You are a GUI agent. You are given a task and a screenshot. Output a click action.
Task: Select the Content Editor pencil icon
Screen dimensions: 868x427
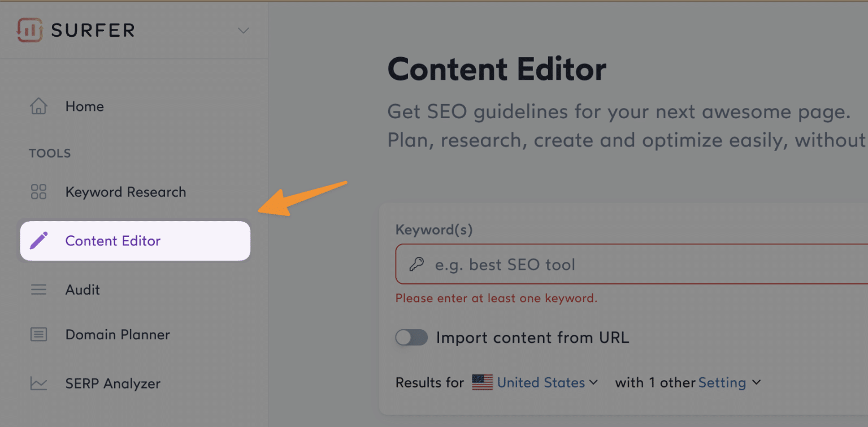click(38, 240)
